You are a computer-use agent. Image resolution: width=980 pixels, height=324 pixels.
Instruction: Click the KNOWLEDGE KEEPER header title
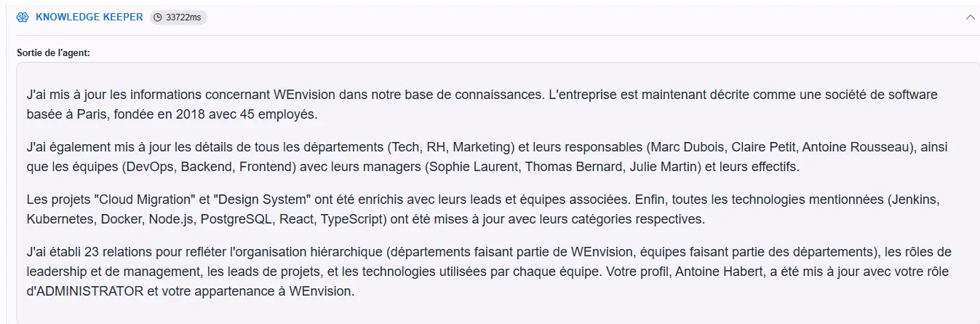(89, 17)
